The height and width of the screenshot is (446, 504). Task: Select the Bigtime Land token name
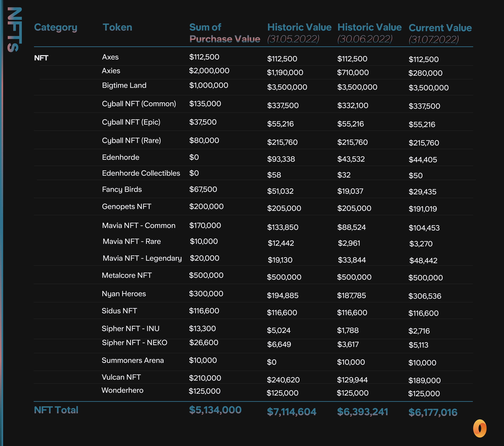124,85
